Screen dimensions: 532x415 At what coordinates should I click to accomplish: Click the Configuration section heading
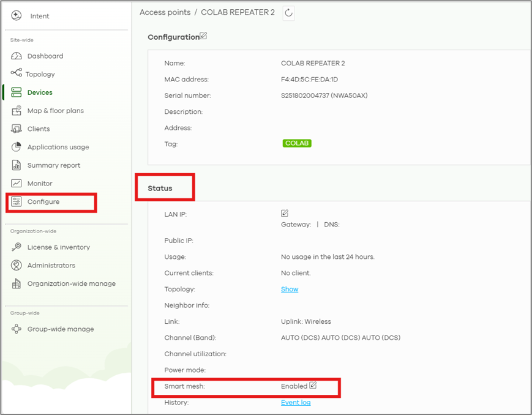click(x=173, y=37)
